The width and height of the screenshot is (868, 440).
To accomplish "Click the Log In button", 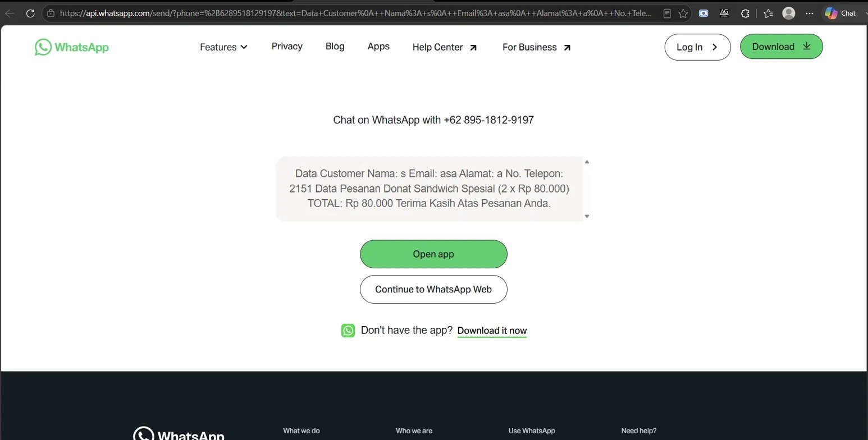I will (x=697, y=47).
